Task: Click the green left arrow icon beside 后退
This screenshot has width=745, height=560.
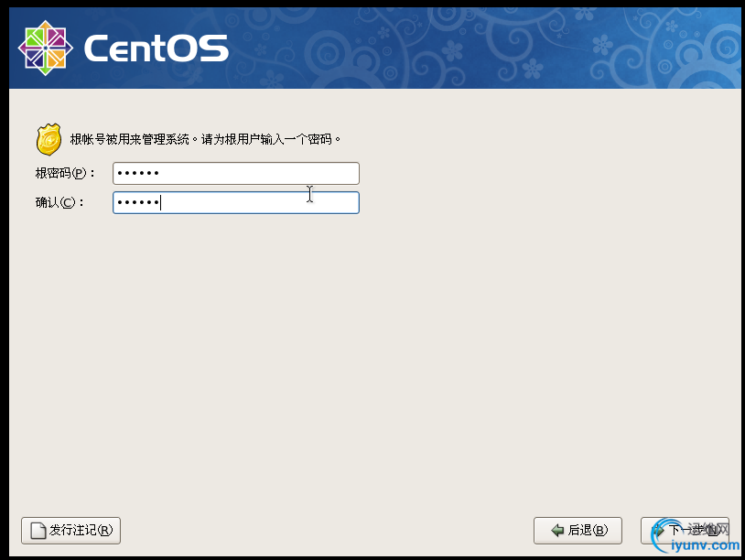Action: point(556,531)
